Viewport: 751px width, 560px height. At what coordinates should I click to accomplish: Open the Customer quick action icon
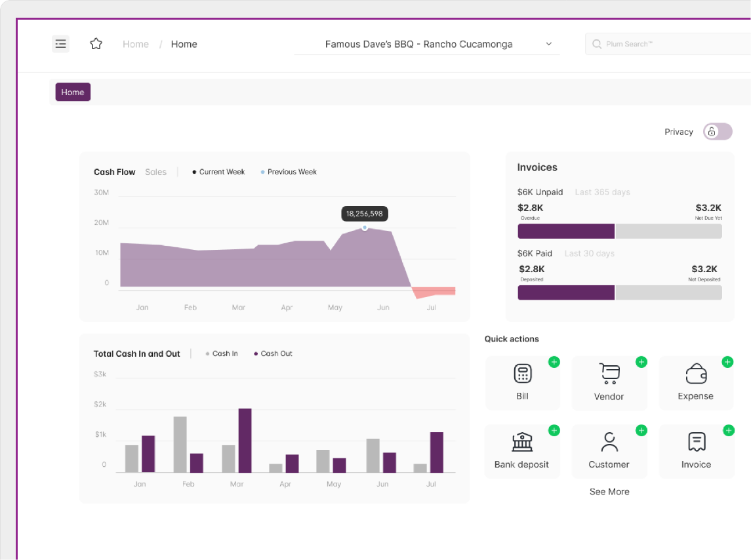tap(609, 442)
